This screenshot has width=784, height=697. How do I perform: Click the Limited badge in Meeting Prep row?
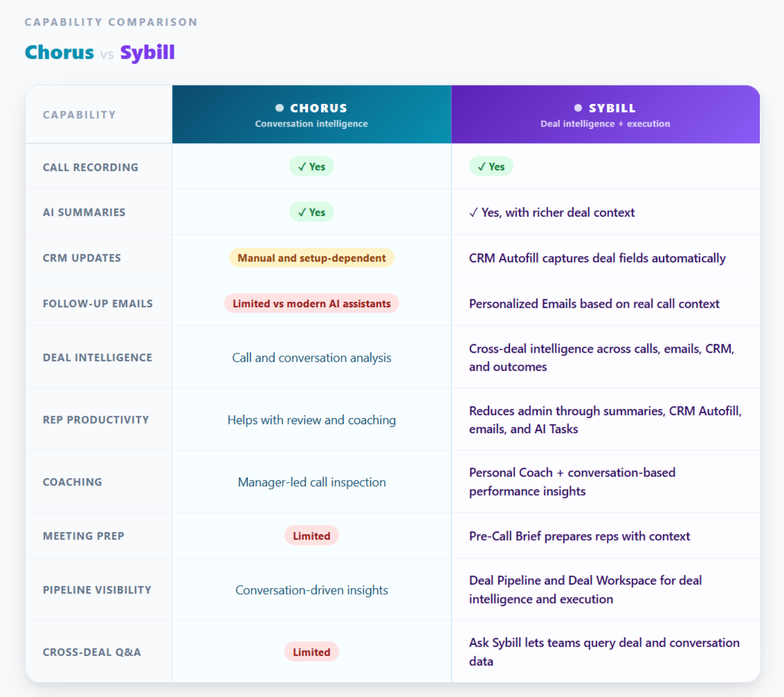click(x=311, y=536)
